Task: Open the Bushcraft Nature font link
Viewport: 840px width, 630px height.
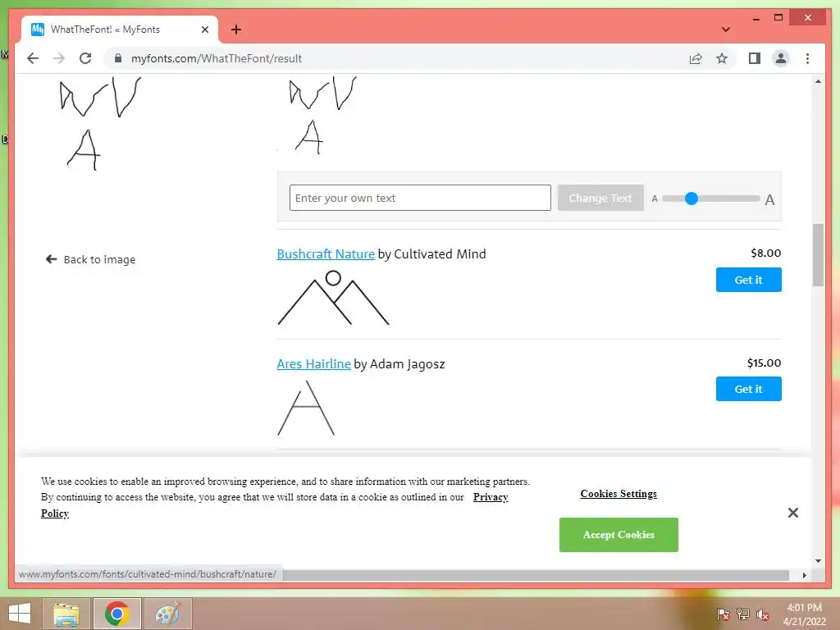Action: click(326, 254)
